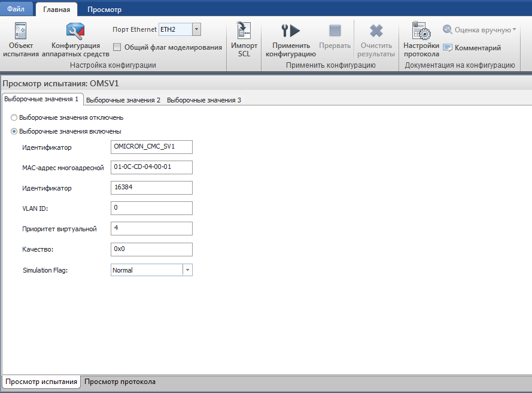The width and height of the screenshot is (532, 393).
Task: Click the Комментарий text label
Action: [x=478, y=48]
